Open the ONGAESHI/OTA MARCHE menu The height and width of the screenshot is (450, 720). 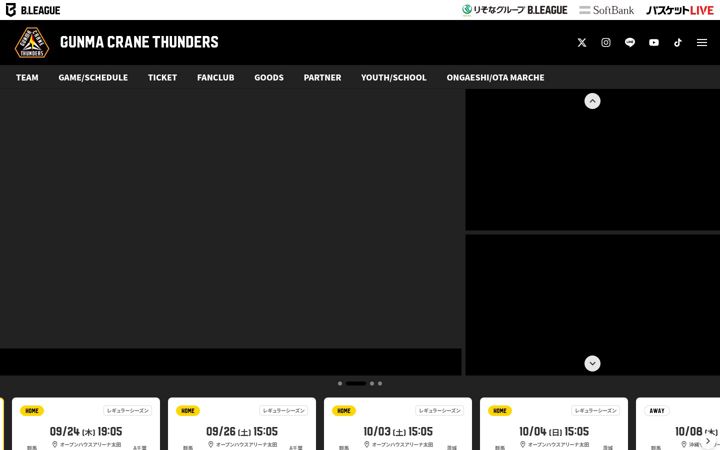tap(495, 77)
